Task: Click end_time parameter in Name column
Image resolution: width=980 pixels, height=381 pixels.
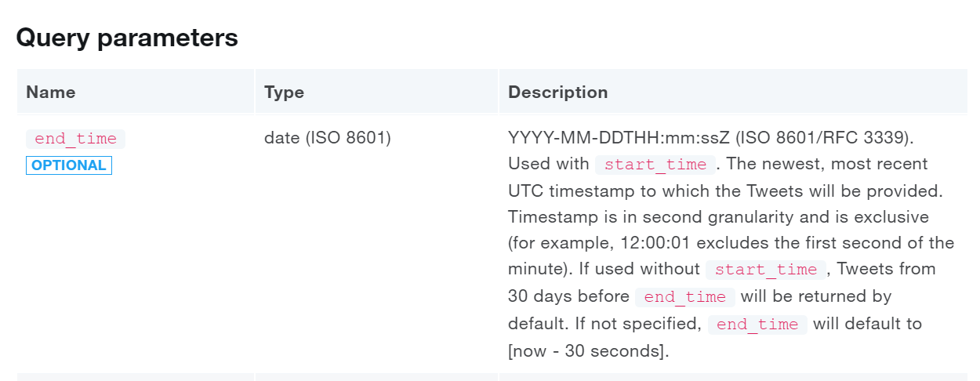Action: tap(75, 139)
